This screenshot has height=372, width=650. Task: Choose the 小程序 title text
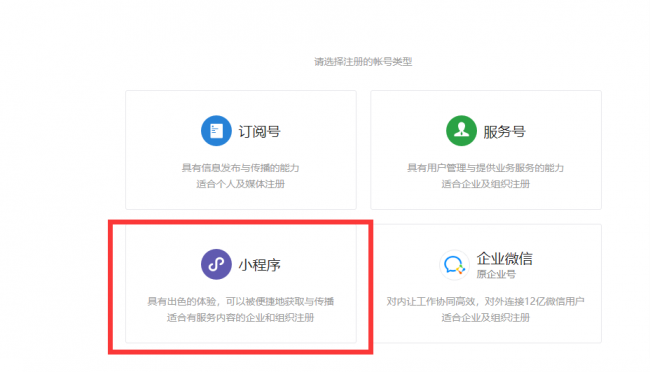[x=260, y=265]
